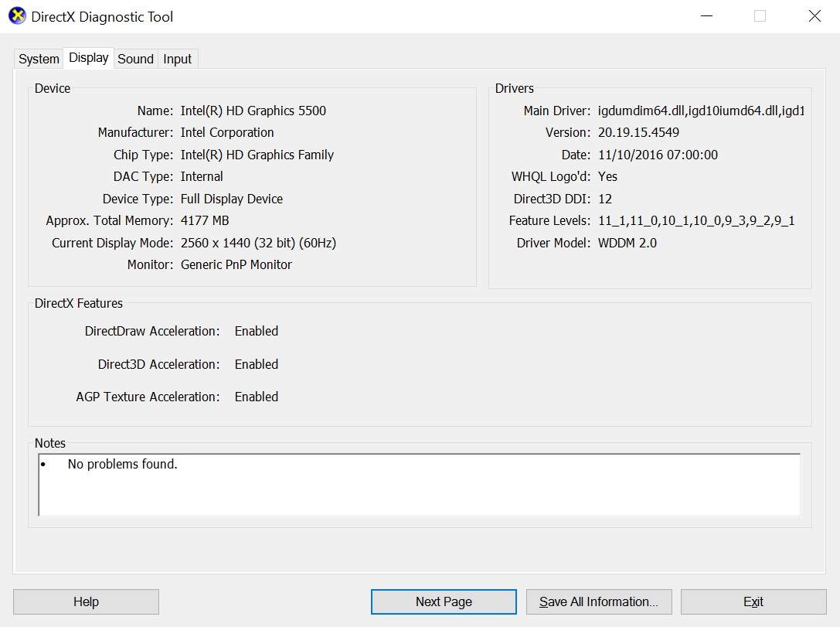Click Save All Information button
Viewport: 840px width, 627px height.
coord(599,601)
